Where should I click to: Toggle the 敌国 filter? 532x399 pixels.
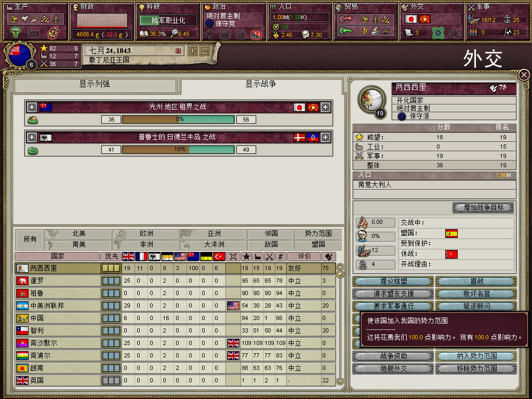point(271,244)
